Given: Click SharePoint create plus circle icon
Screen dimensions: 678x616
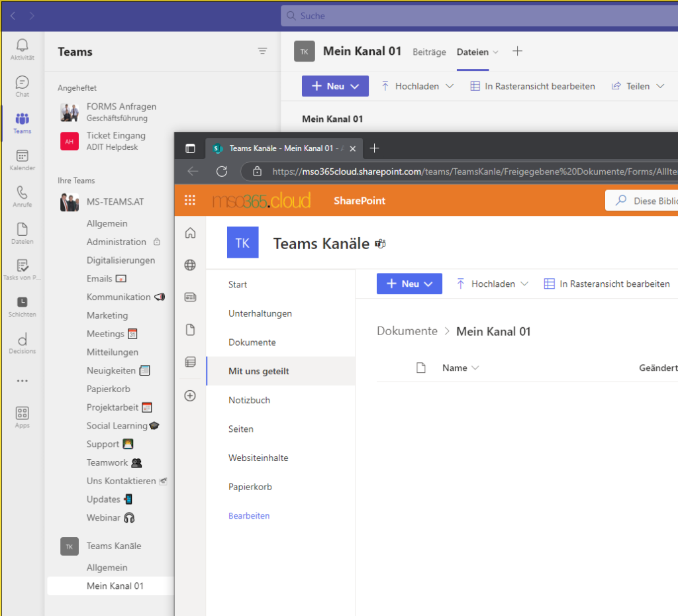Looking at the screenshot, I should [x=190, y=395].
